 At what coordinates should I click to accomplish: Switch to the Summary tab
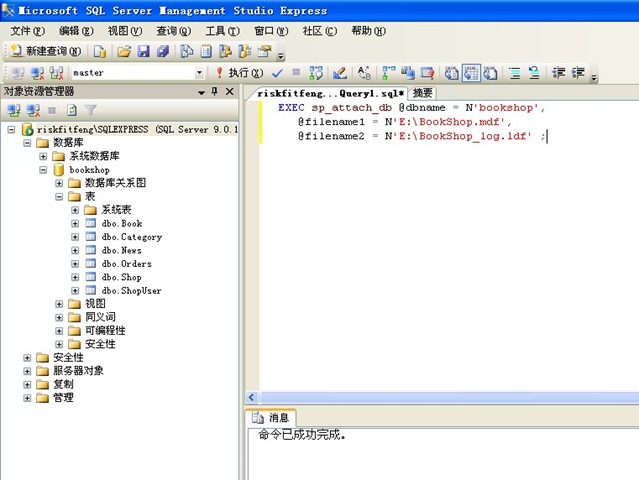click(422, 93)
